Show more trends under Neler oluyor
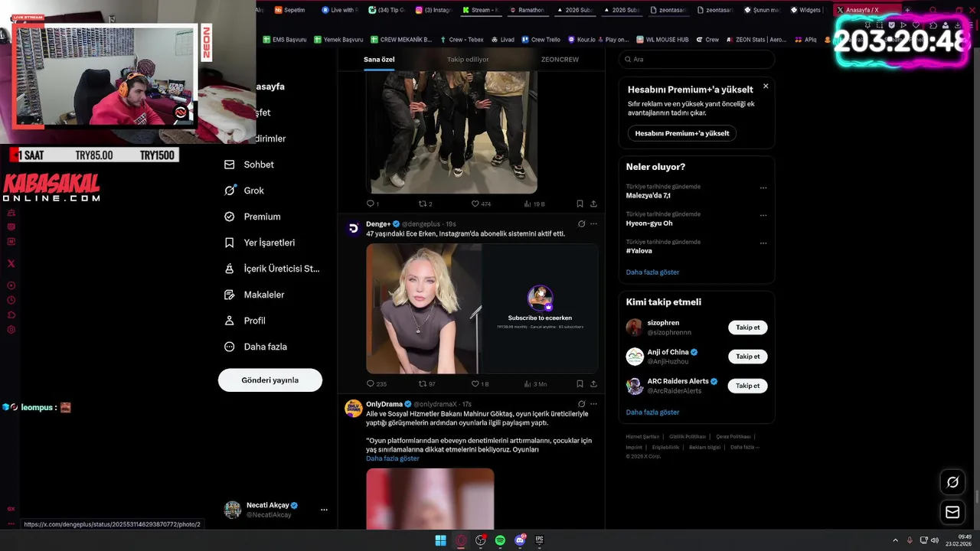Screen dimensions: 980x551 point(652,272)
